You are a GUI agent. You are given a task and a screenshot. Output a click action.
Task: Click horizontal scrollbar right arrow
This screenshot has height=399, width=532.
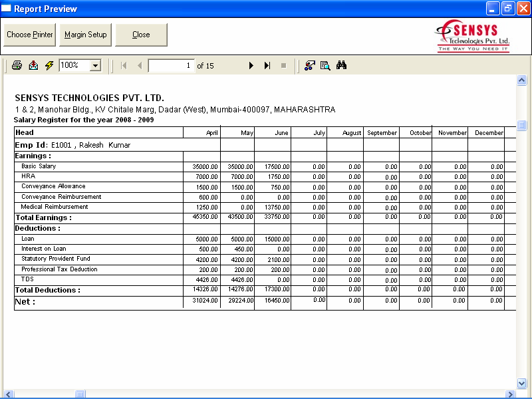click(x=509, y=394)
